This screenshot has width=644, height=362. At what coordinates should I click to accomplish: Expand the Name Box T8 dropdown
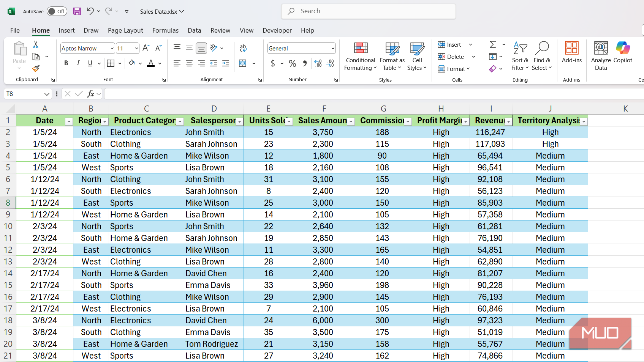click(x=47, y=94)
